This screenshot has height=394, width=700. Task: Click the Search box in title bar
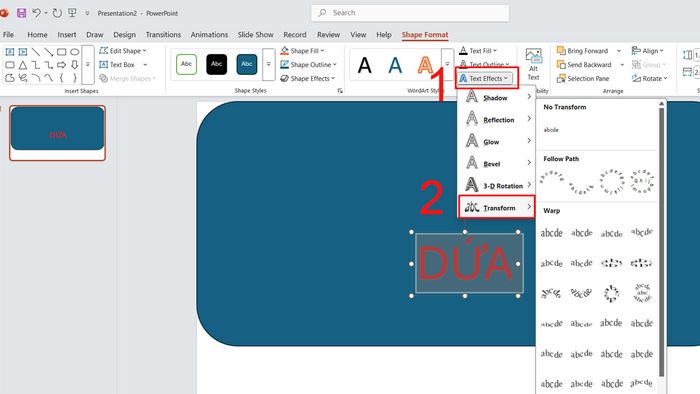point(410,13)
